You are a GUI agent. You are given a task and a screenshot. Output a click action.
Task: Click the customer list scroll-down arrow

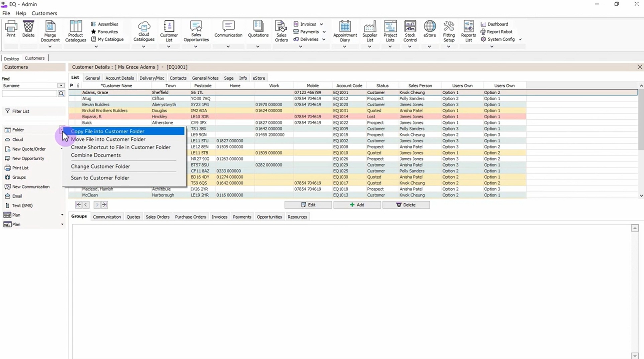[641, 196]
